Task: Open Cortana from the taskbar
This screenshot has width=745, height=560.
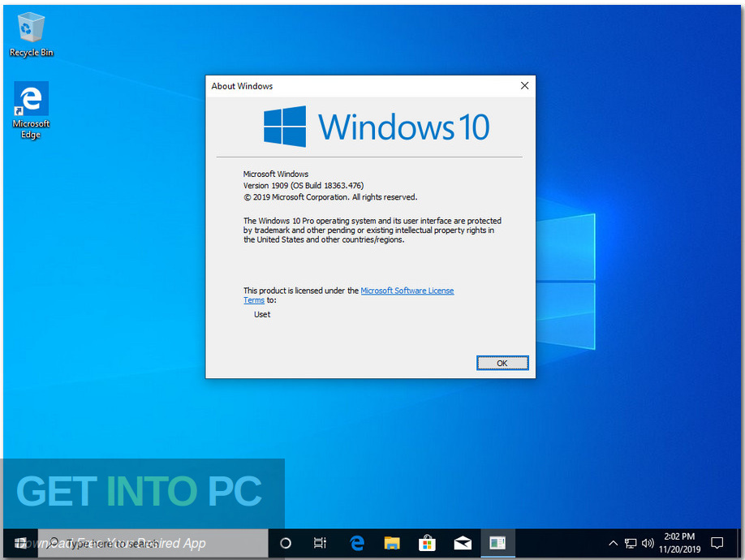Action: [x=286, y=542]
